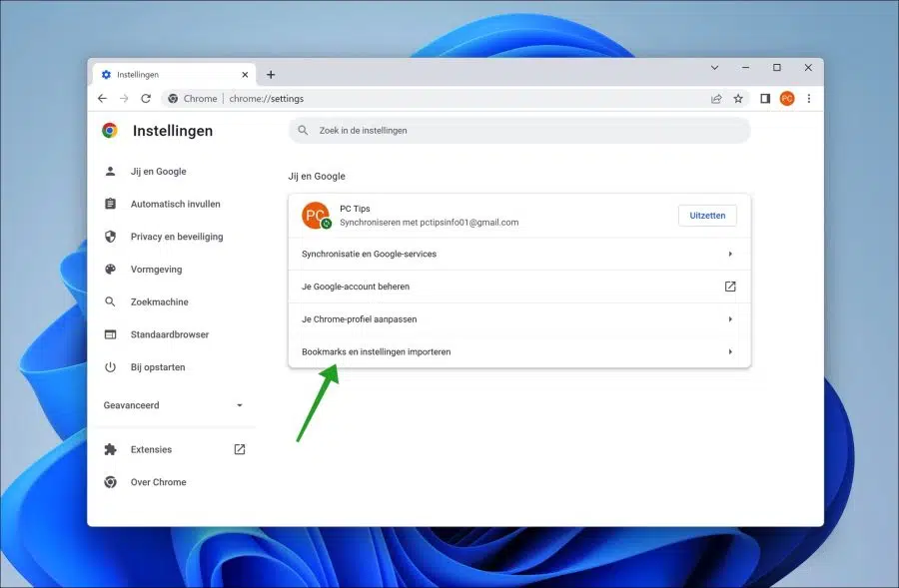
Task: Maximize the Chrome window
Action: [x=777, y=68]
